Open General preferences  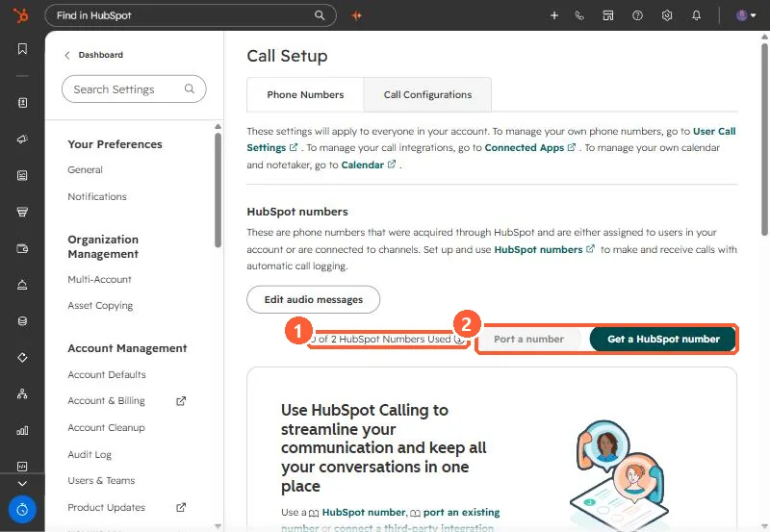85,170
